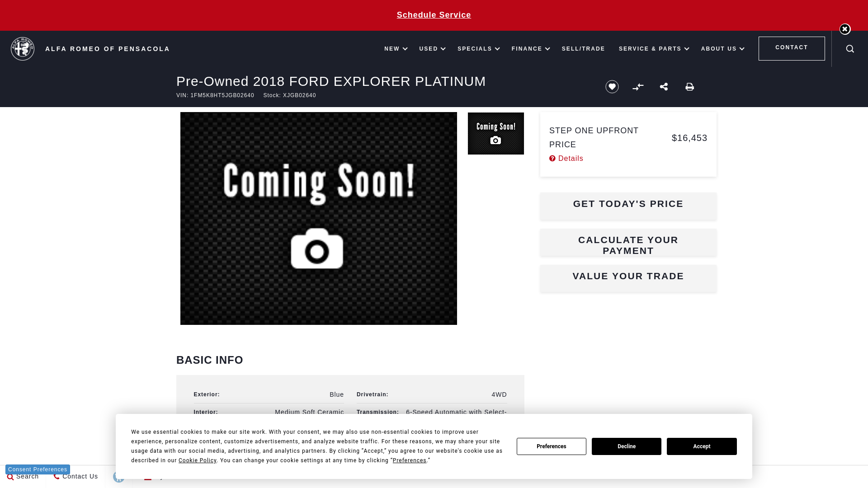Open accessibility icon in bottom bar

(118, 477)
